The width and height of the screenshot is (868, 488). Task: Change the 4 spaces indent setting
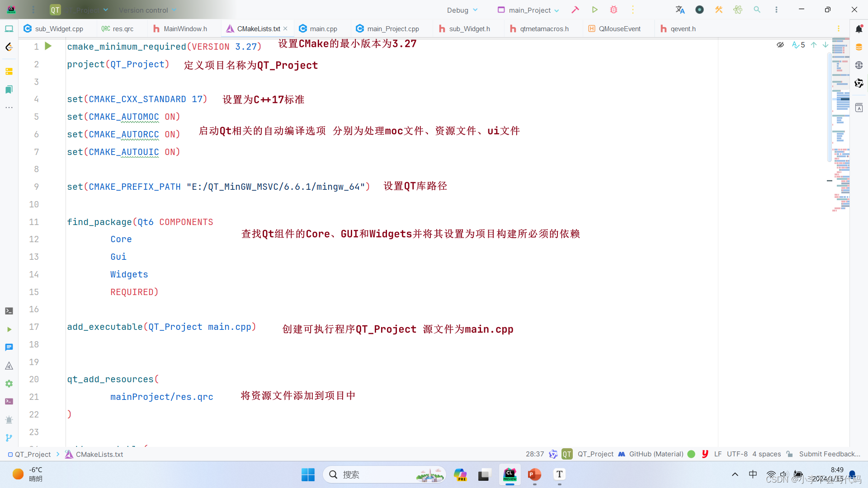point(766,454)
